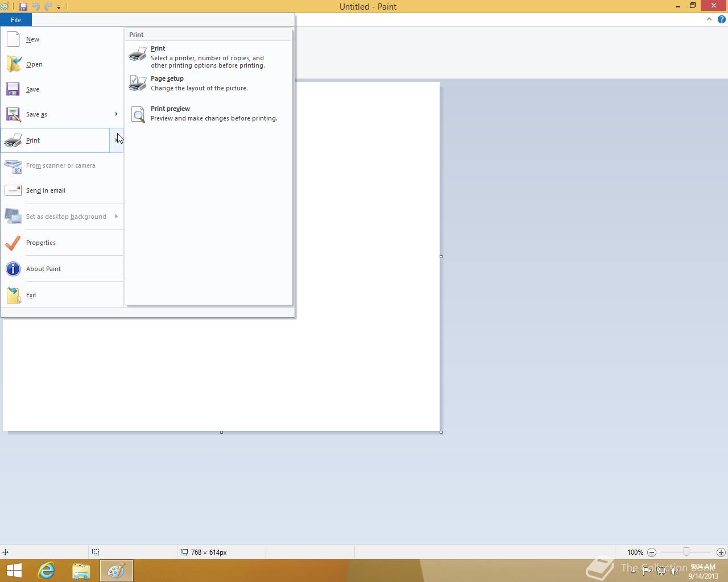This screenshot has height=582, width=728.
Task: Click the clock showing 9/14/2013
Action: [704, 571]
